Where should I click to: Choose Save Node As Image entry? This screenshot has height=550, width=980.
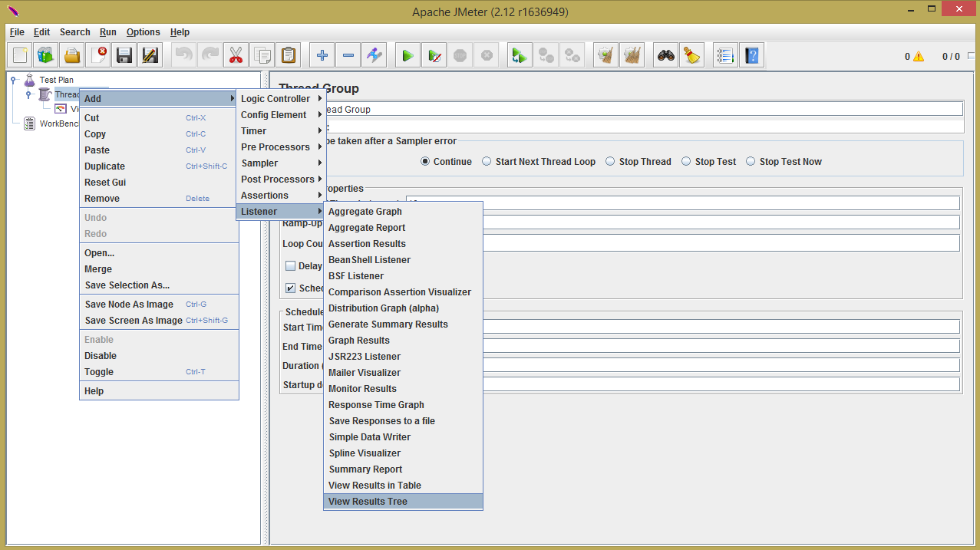coord(159,305)
